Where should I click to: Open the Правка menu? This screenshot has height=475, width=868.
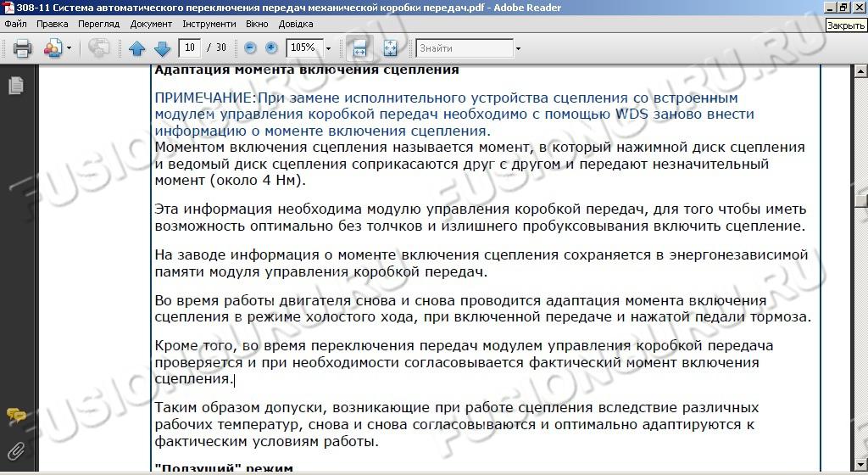(x=52, y=24)
